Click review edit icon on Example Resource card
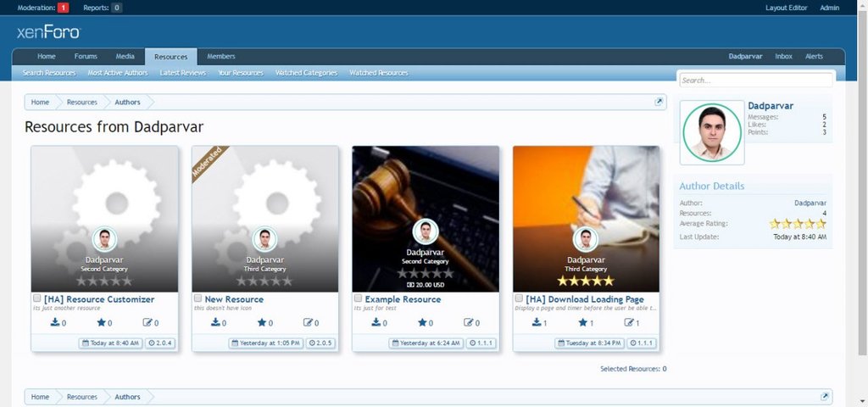This screenshot has width=868, height=407. tap(468, 322)
